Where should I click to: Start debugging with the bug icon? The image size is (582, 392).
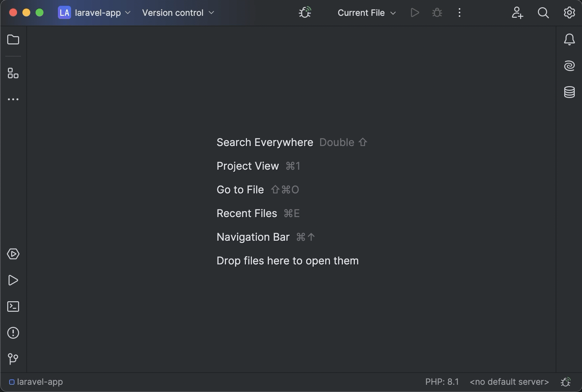(x=437, y=13)
